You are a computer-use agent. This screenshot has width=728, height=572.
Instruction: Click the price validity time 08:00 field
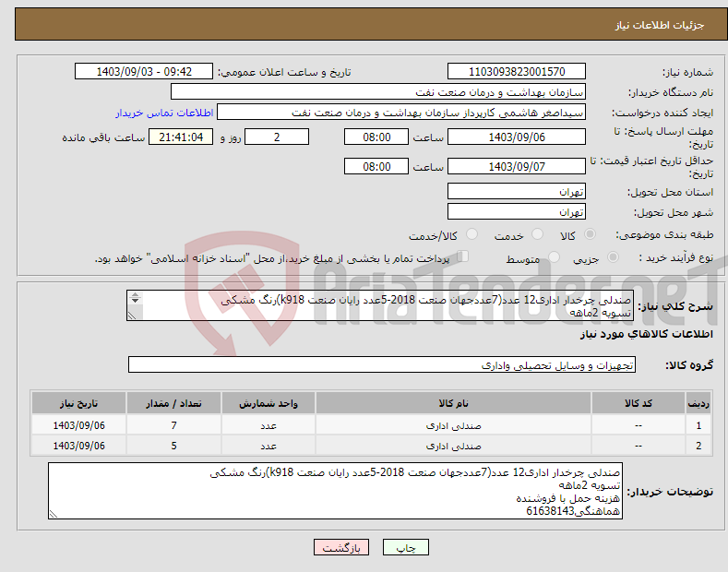pyautogui.click(x=376, y=166)
